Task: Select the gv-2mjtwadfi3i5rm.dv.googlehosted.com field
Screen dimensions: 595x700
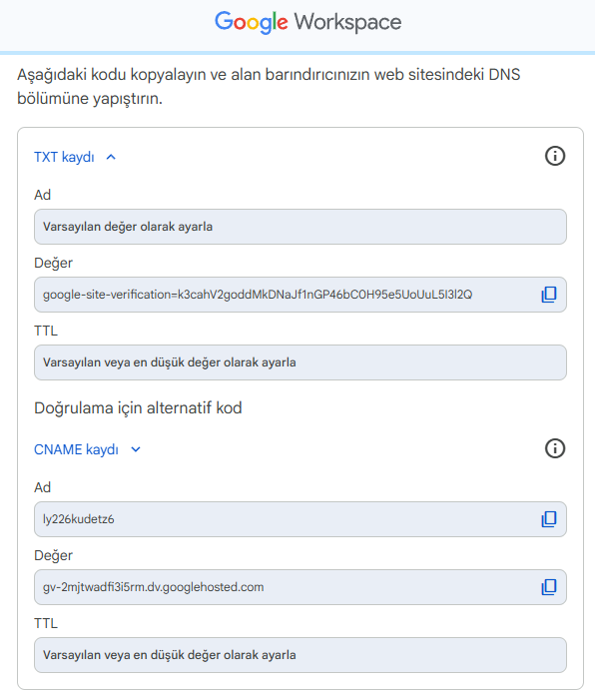Action: (x=300, y=587)
